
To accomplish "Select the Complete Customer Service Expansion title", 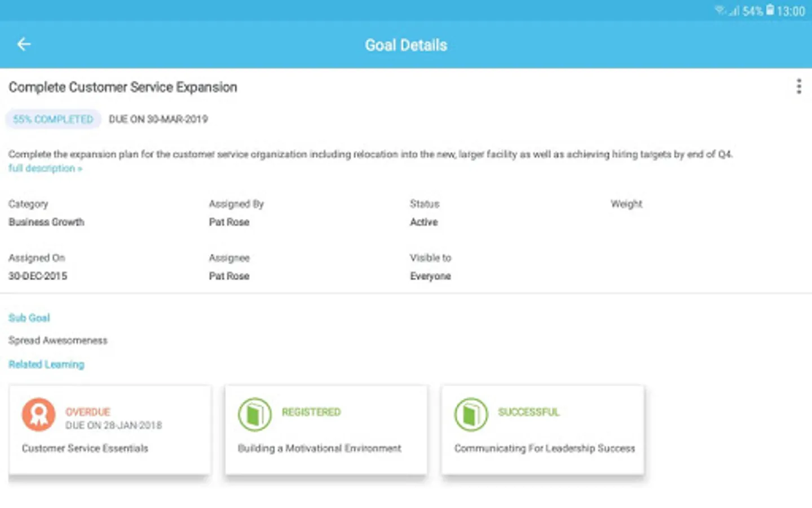I will (x=122, y=87).
